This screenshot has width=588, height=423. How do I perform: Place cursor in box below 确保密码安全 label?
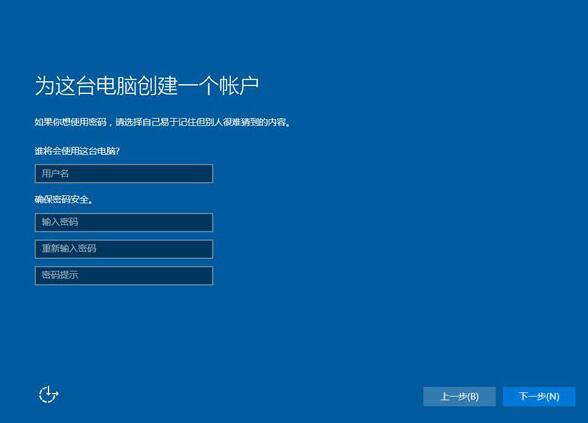124,222
